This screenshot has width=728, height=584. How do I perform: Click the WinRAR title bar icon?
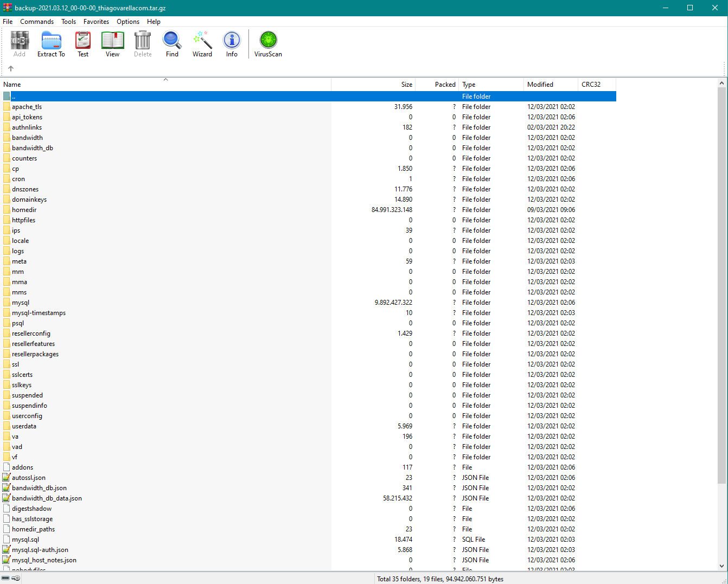(x=7, y=8)
